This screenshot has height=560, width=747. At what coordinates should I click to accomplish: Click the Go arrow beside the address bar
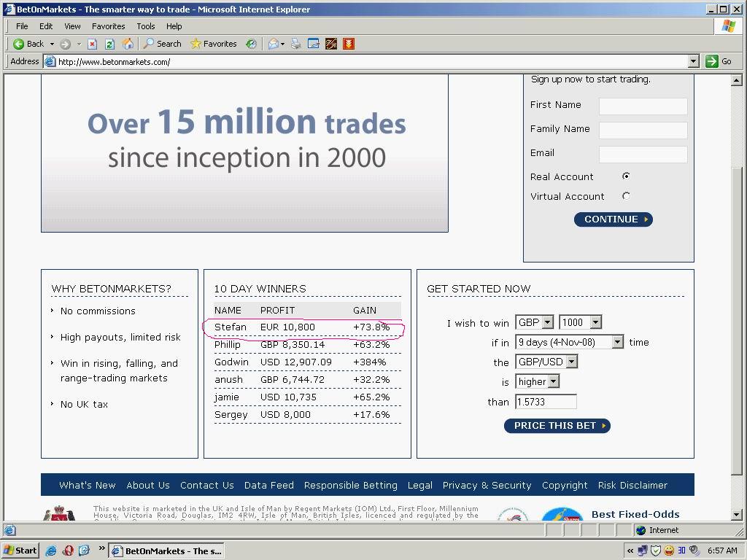[x=712, y=61]
